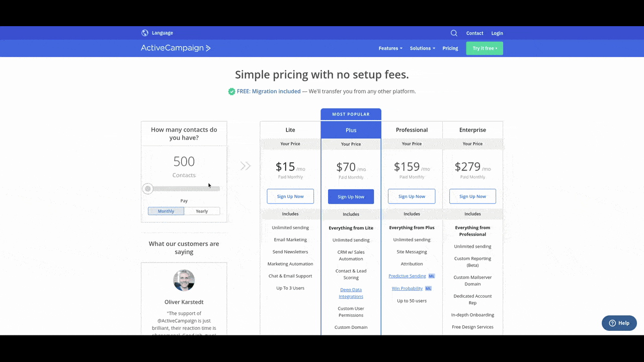Sign up for the Professional plan
Image resolution: width=644 pixels, height=362 pixels.
412,197
